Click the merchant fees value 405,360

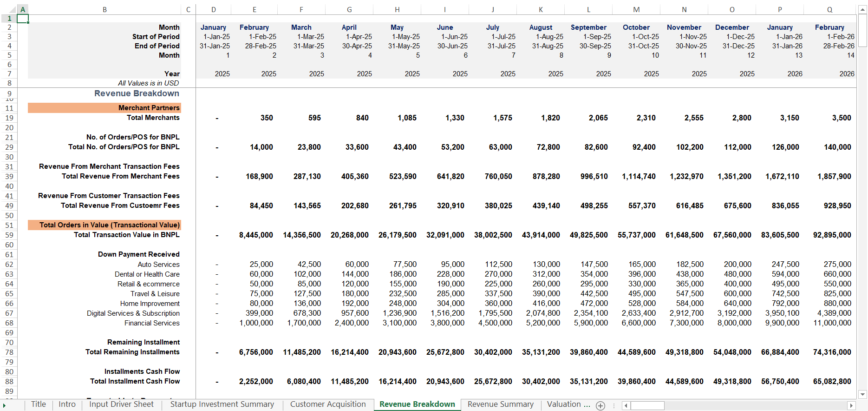tap(355, 177)
